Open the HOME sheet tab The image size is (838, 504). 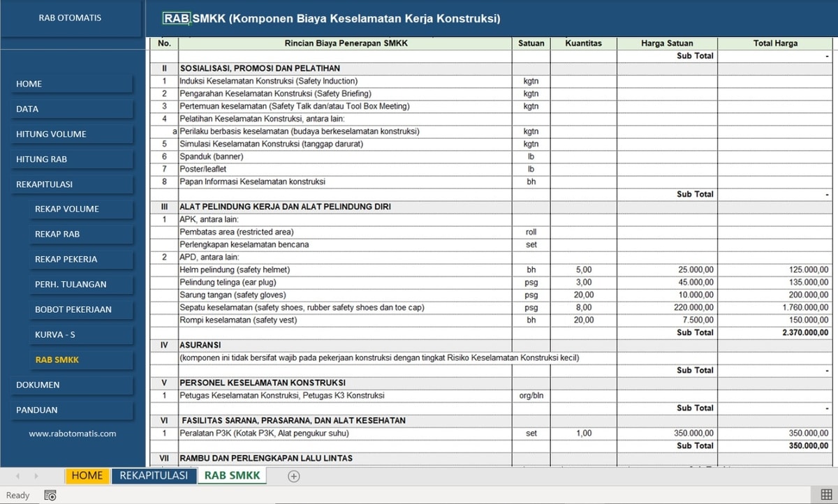pos(87,475)
